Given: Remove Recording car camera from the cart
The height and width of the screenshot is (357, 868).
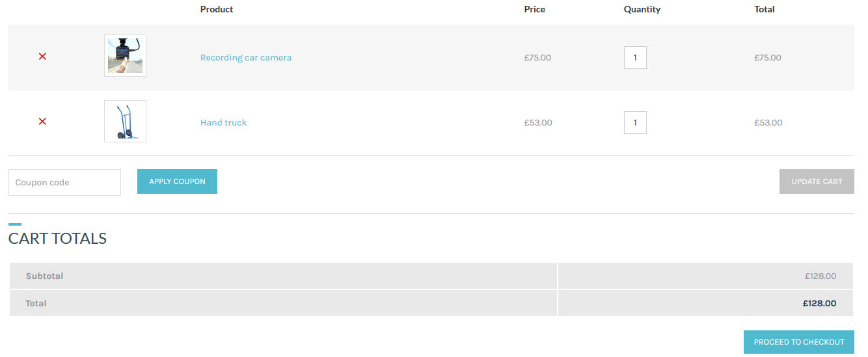Looking at the screenshot, I should click(x=42, y=57).
